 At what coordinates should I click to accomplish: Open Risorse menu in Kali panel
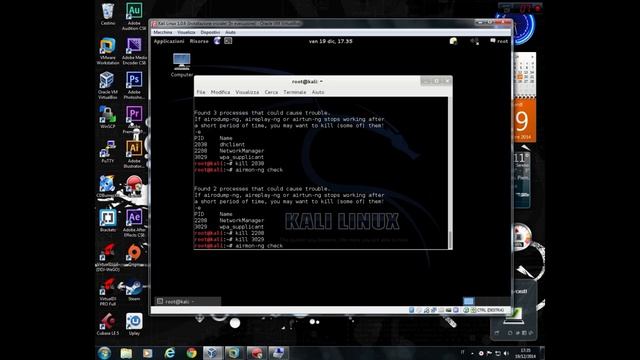tap(199, 41)
